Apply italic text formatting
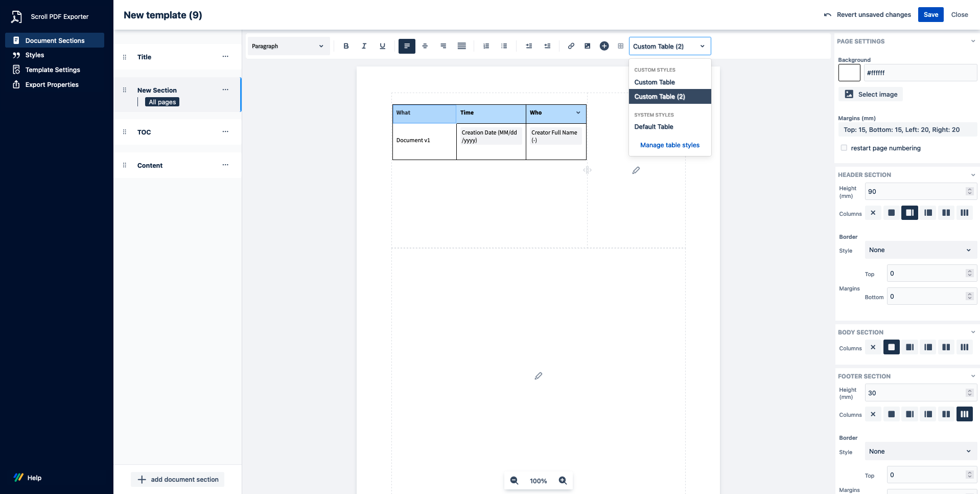Screen dimensions: 980x494 tap(364, 46)
